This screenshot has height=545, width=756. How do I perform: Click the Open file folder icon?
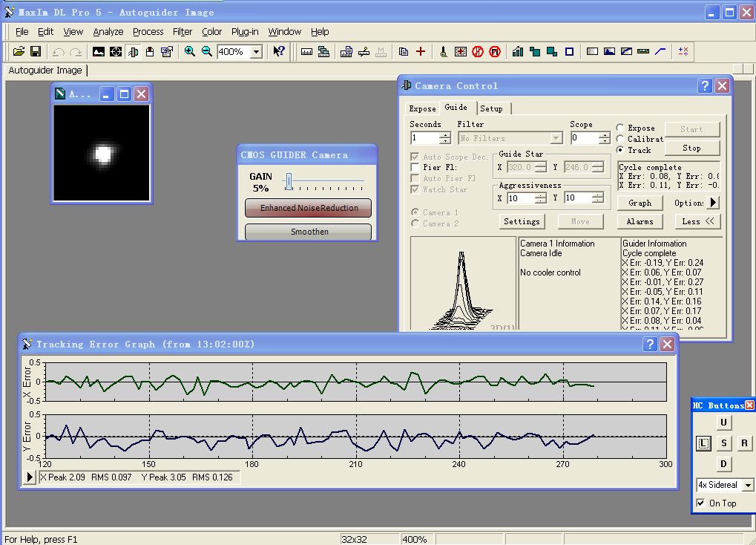pyautogui.click(x=19, y=51)
